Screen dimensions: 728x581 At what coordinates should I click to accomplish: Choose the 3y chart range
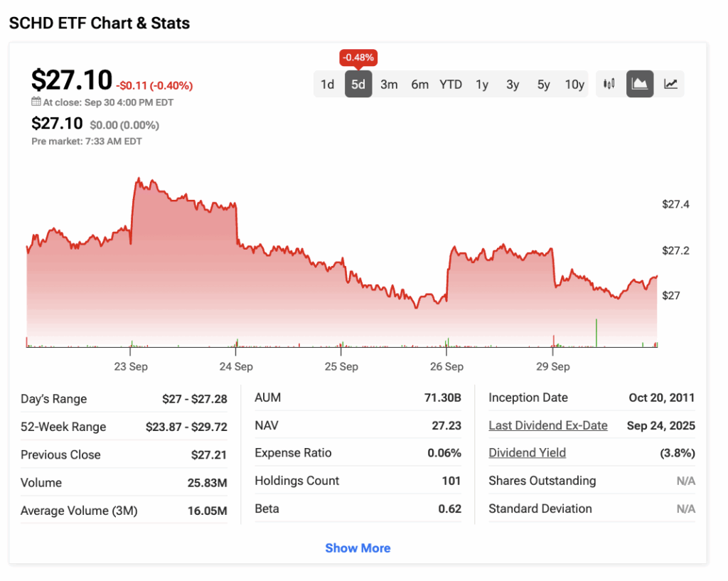(x=513, y=85)
